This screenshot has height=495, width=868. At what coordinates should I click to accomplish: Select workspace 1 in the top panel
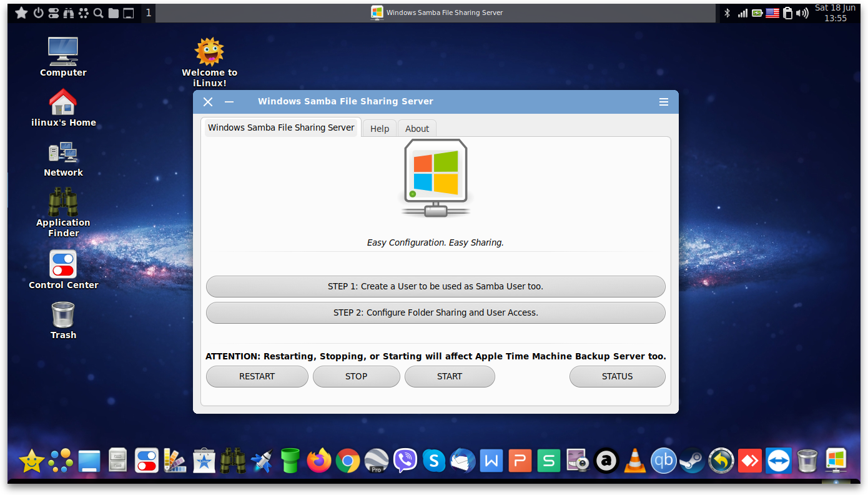click(149, 12)
